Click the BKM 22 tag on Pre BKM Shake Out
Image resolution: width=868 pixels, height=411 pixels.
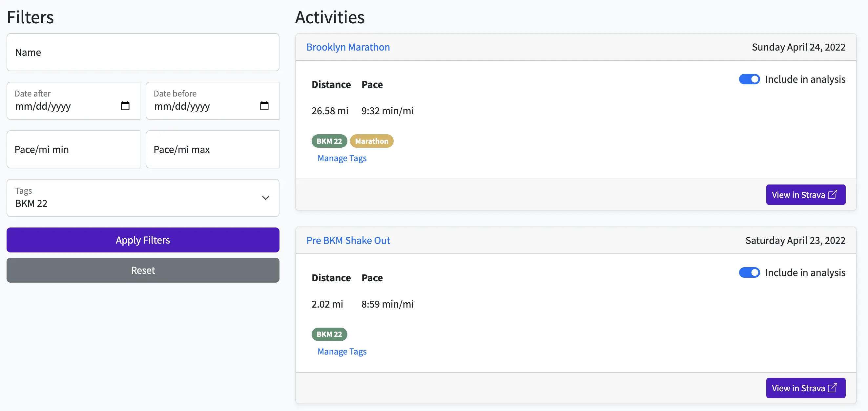click(x=329, y=335)
